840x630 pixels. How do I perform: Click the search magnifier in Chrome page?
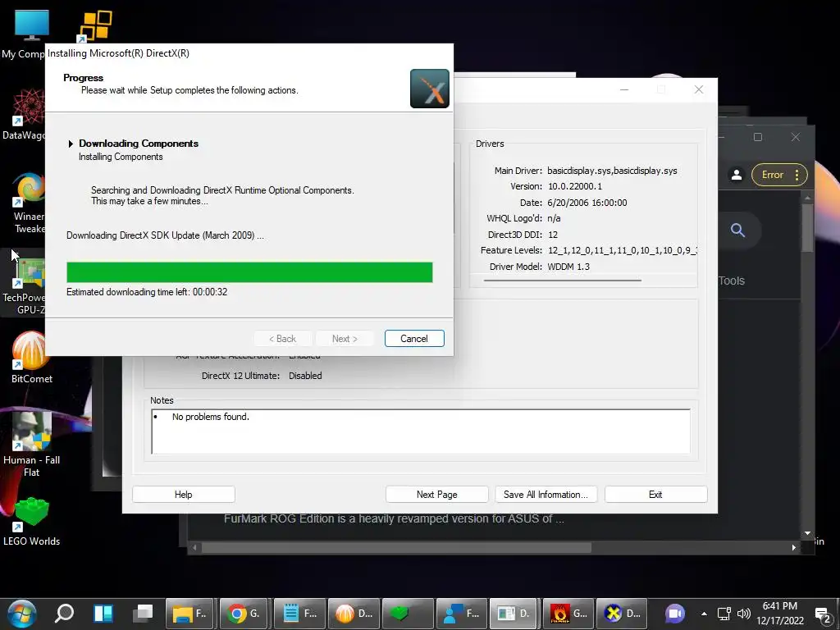point(737,231)
